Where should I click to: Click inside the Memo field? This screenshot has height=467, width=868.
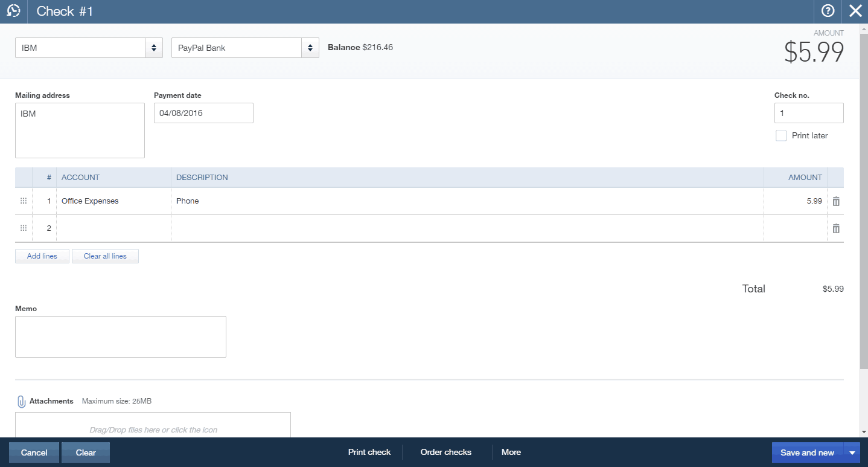pos(120,337)
